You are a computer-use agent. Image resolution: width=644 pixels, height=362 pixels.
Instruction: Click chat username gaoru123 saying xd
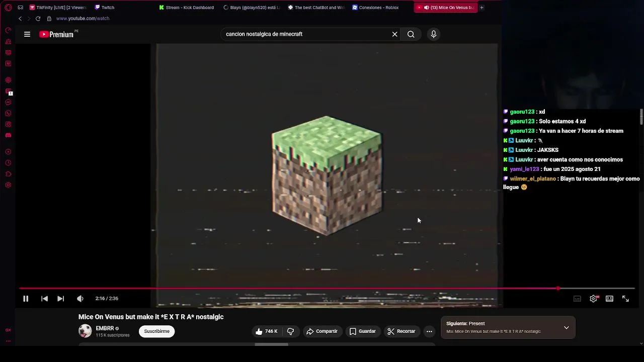[522, 112]
